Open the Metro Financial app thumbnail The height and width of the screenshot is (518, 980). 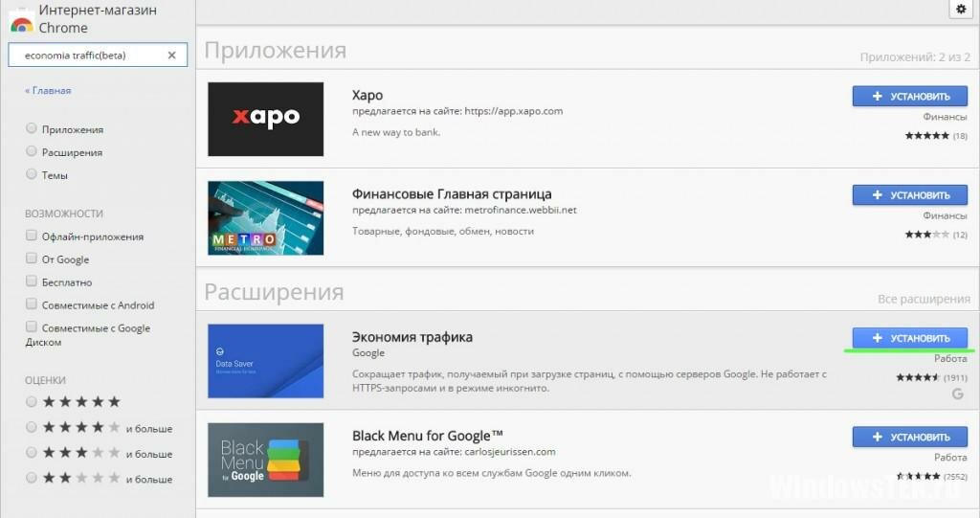click(266, 217)
